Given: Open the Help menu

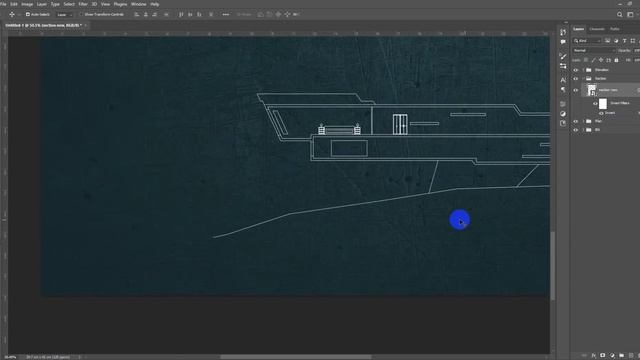Looking at the screenshot, I should pos(155,4).
